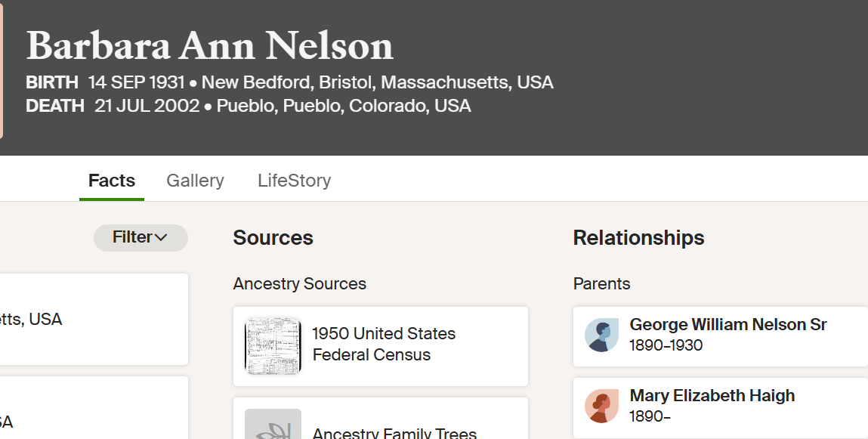Click Mary Elizabeth Haigh's avatar icon

(602, 407)
